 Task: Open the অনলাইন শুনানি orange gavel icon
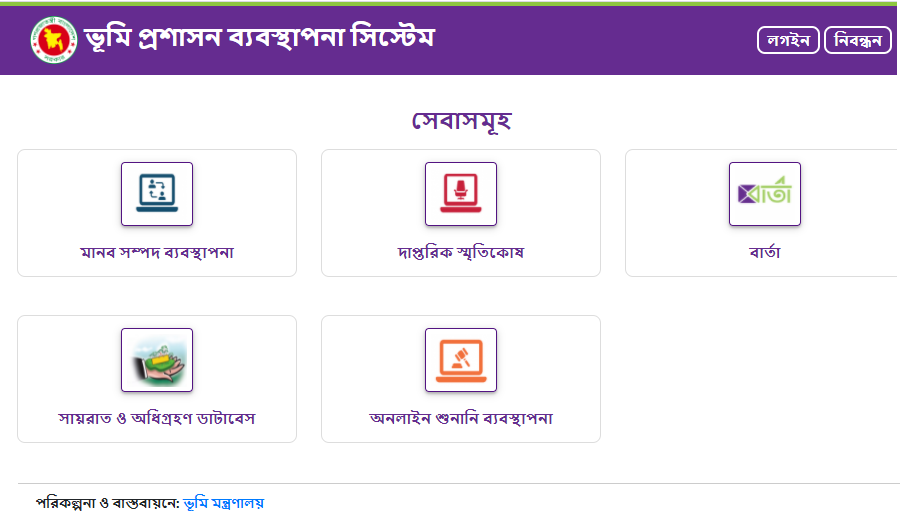pyautogui.click(x=461, y=360)
